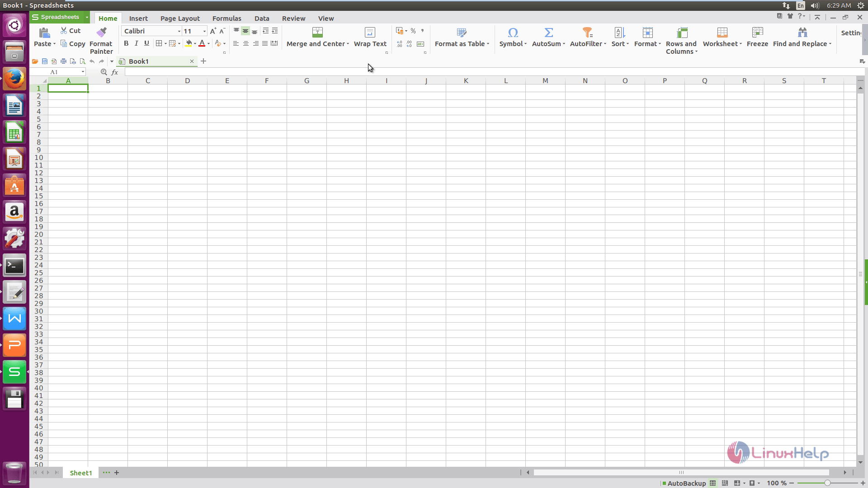The width and height of the screenshot is (868, 488).
Task: Toggle italic formatting
Action: 136,43
